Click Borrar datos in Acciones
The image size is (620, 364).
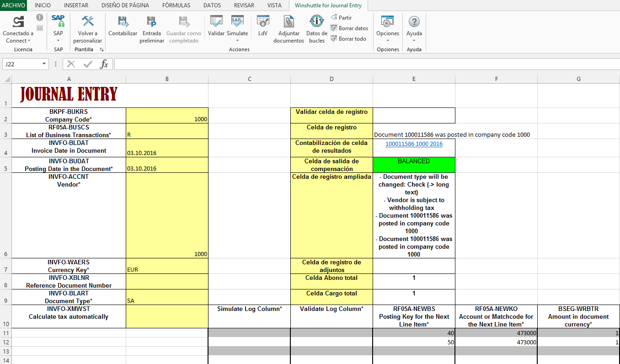pos(349,28)
